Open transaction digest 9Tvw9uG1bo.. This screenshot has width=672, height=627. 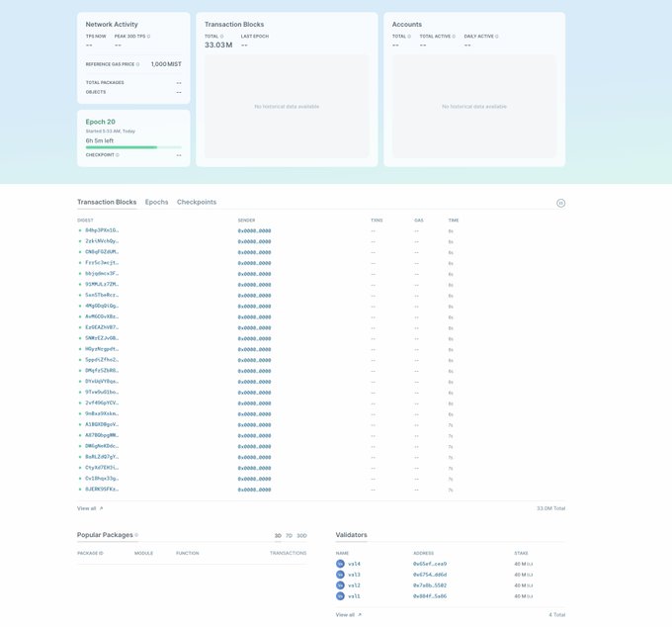[x=102, y=393]
